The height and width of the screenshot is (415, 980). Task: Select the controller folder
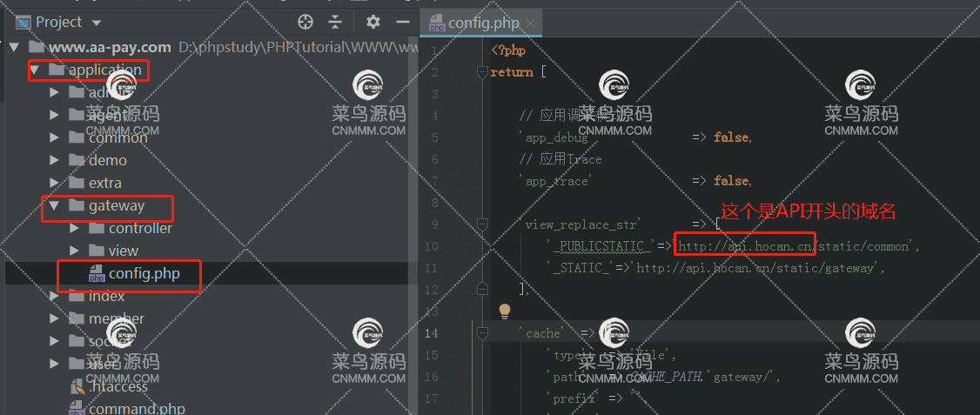coord(140,228)
